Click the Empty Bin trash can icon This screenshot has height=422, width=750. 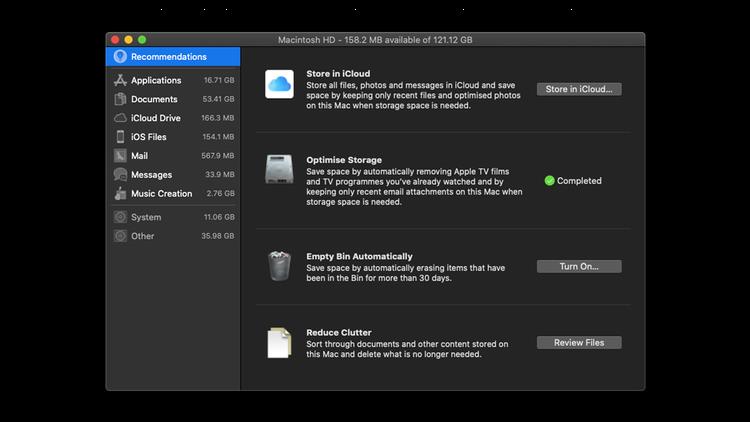tap(279, 265)
